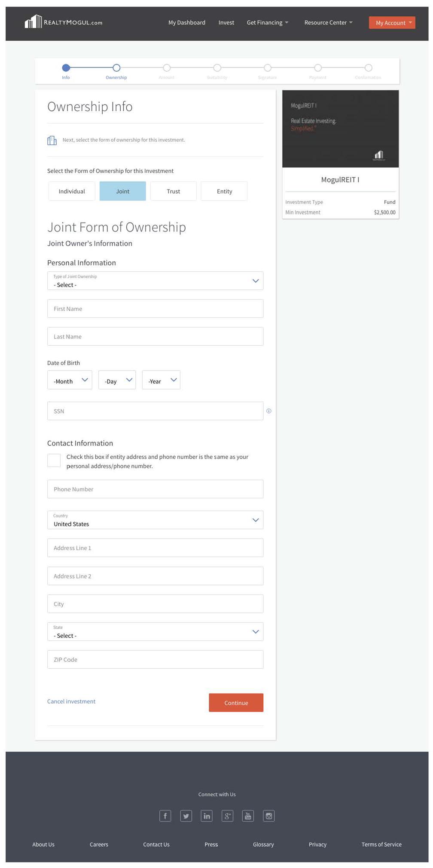Click the SSN info icon

click(x=269, y=411)
